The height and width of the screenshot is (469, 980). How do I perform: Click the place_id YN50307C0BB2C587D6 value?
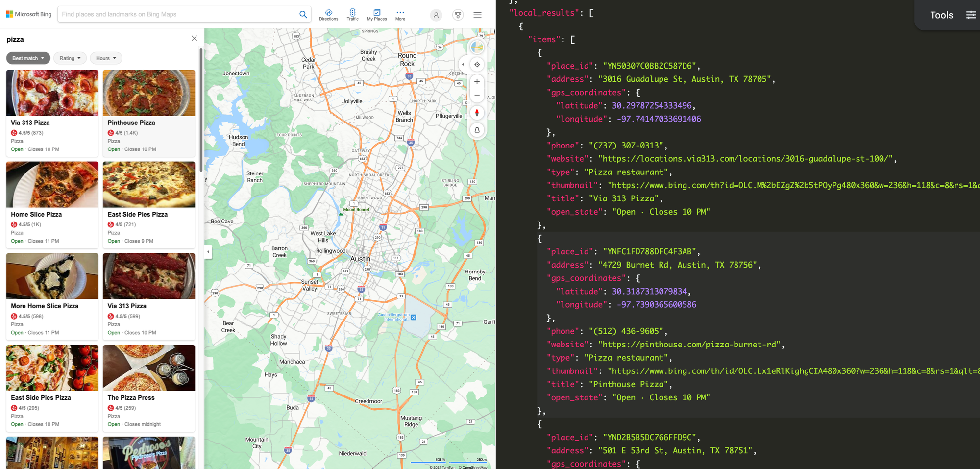click(x=650, y=66)
